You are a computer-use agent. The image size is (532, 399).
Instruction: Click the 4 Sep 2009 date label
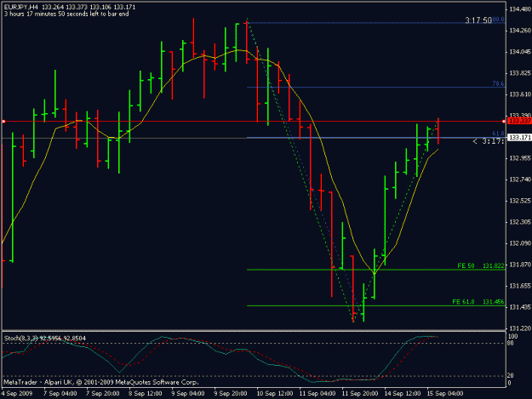pyautogui.click(x=17, y=394)
